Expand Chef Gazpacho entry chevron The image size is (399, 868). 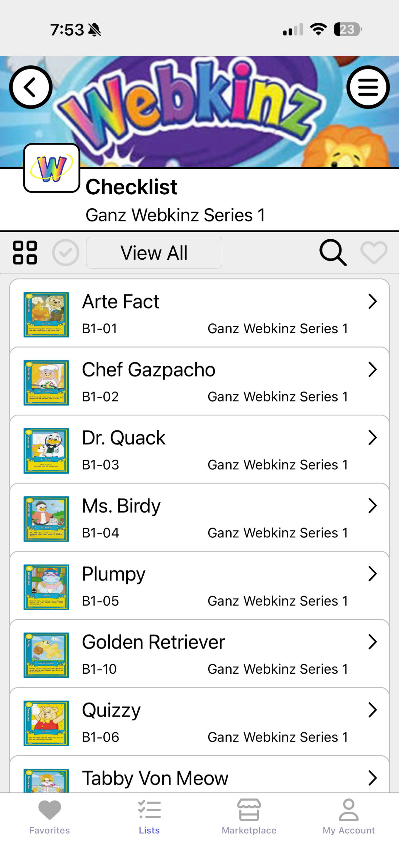[x=372, y=370]
